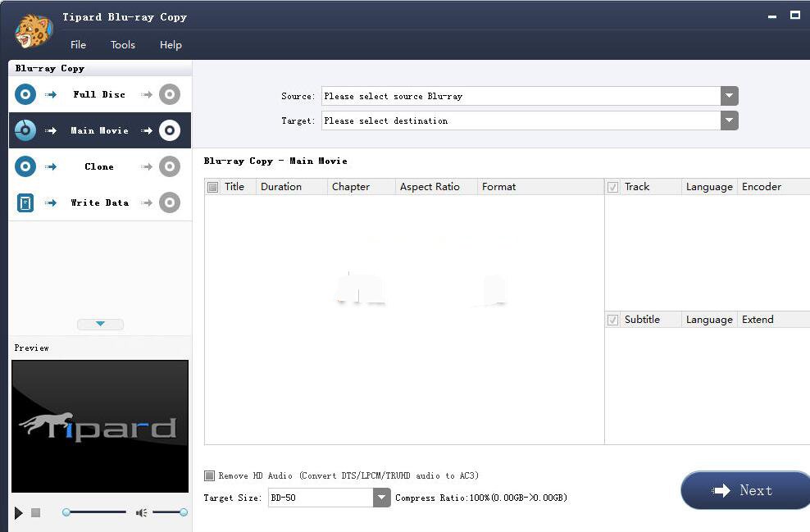Open the Tools menu
The height and width of the screenshot is (532, 810).
click(122, 45)
